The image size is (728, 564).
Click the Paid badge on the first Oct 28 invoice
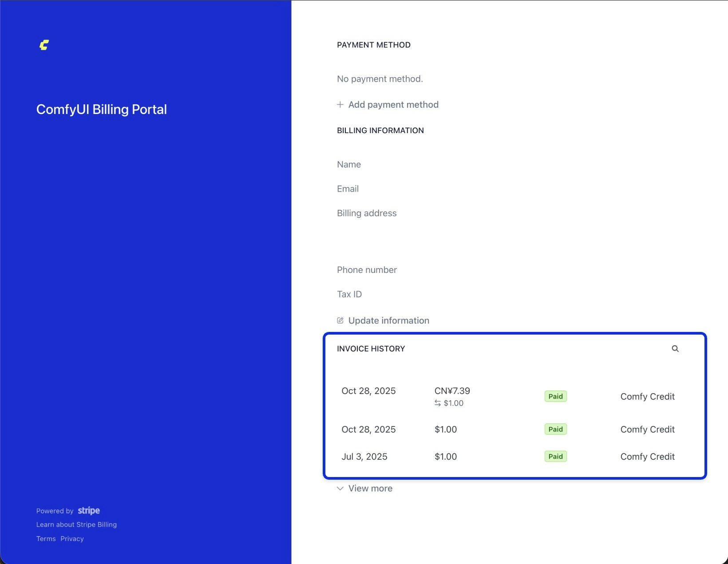click(x=555, y=396)
